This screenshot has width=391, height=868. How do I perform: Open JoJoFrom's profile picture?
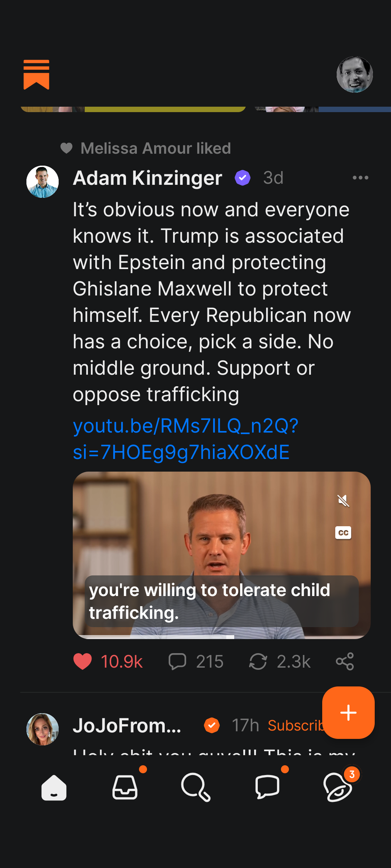(x=42, y=729)
